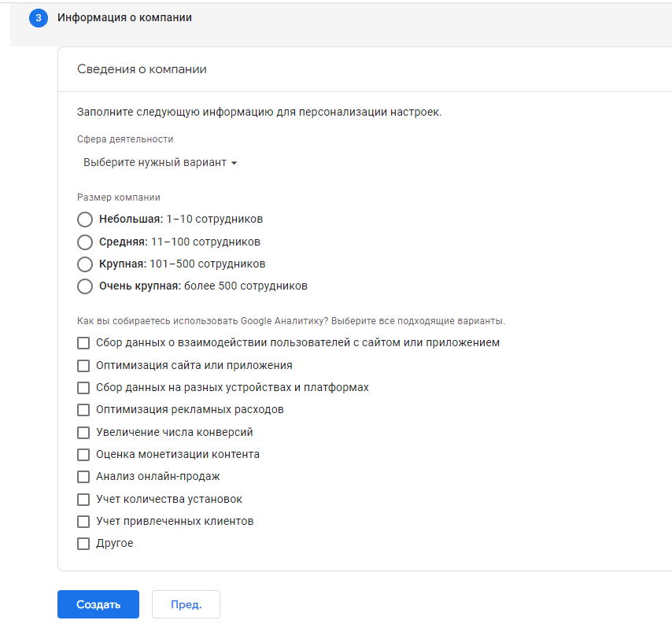Click the step 3 number circle icon
672x635 pixels.
coord(39,17)
